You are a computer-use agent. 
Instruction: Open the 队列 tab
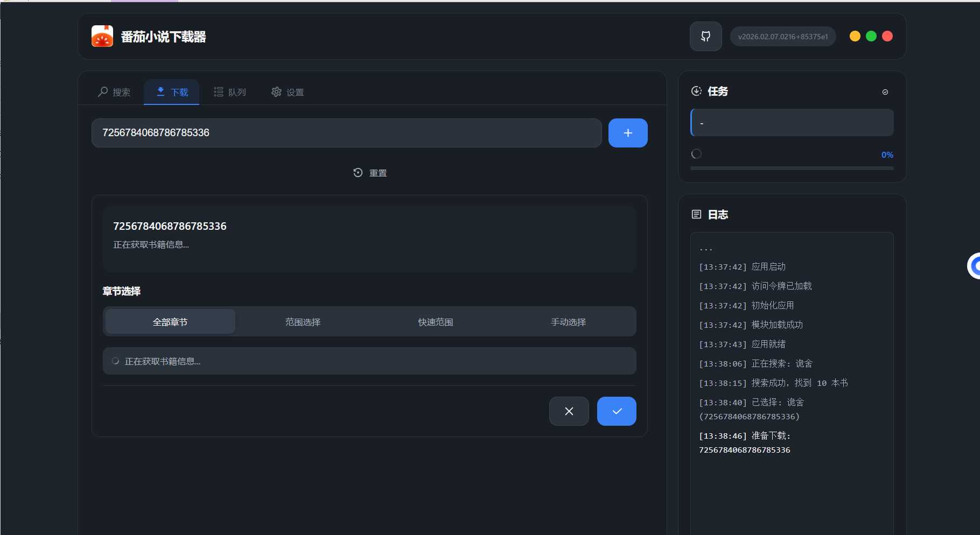pos(230,92)
